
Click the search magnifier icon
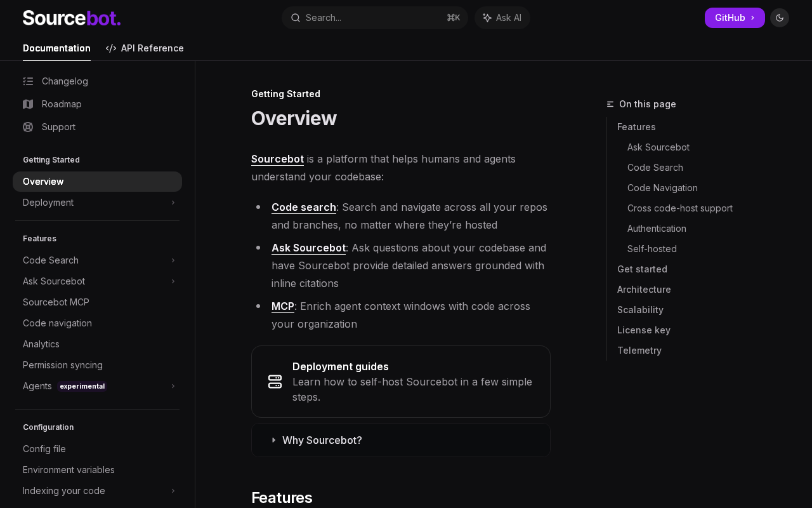pos(295,18)
